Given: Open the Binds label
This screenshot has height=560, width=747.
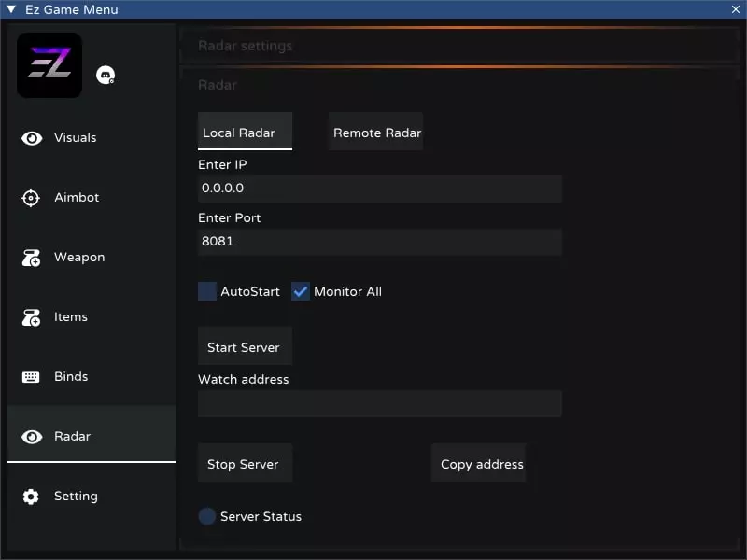Looking at the screenshot, I should (71, 376).
